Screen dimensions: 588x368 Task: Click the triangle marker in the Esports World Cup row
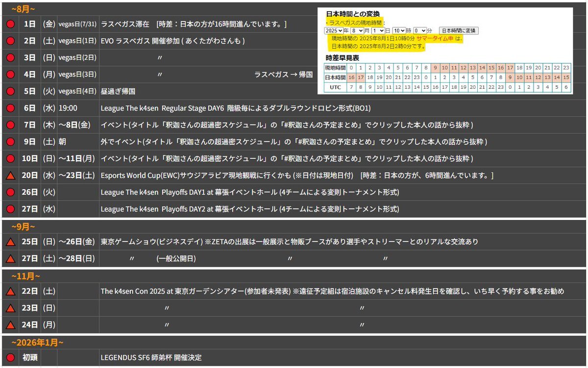click(10, 175)
